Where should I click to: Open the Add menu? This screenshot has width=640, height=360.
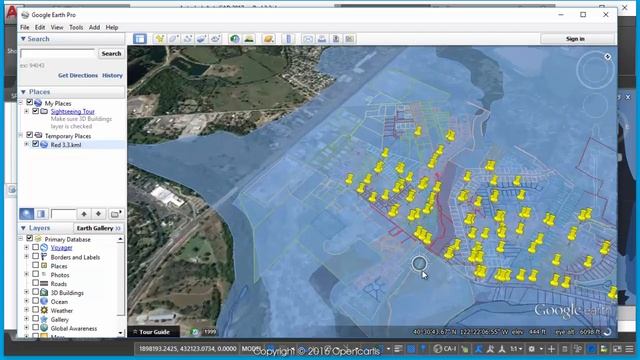(94, 27)
